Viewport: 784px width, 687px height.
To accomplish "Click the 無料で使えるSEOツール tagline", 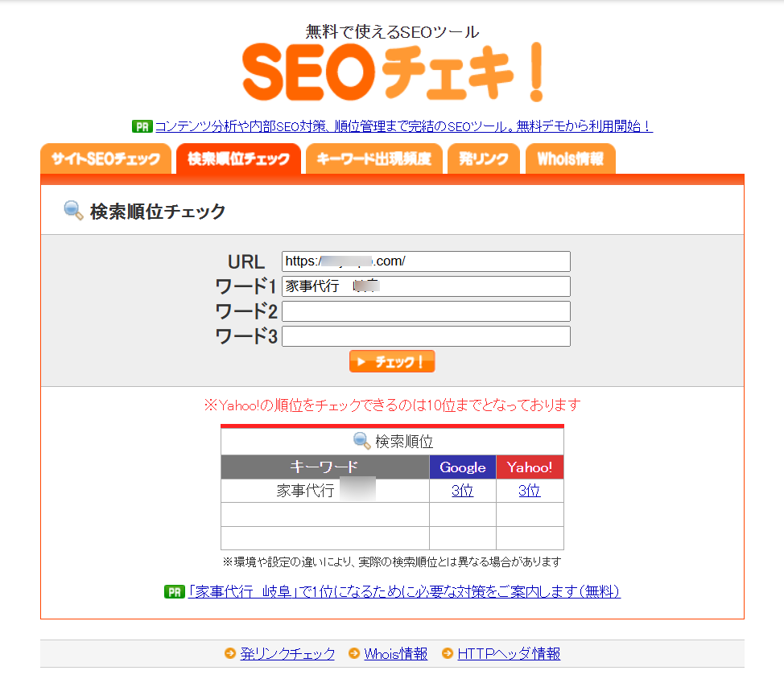I will tap(393, 32).
